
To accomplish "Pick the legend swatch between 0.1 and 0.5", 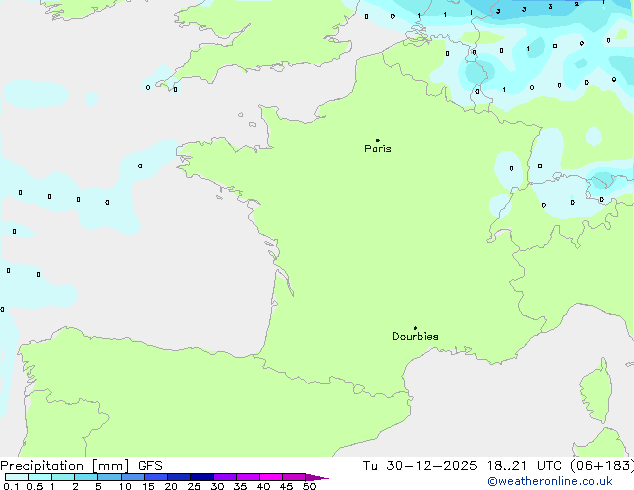I will pyautogui.click(x=17, y=478).
